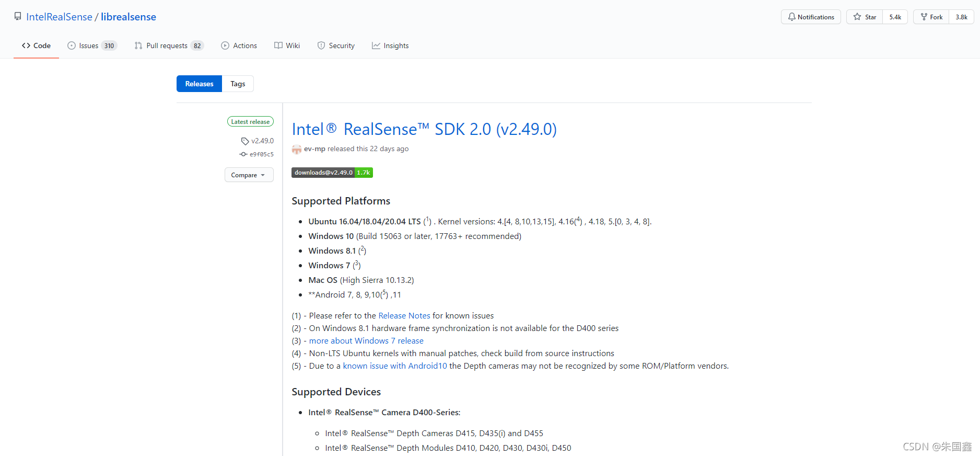Viewport: 980px width, 456px height.
Task: Open the Wiki tab
Action: click(287, 45)
